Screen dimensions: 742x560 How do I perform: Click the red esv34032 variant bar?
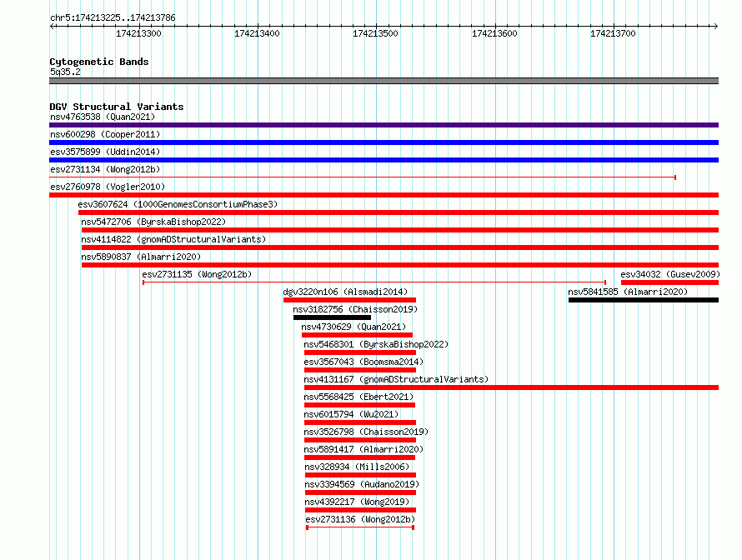point(669,282)
